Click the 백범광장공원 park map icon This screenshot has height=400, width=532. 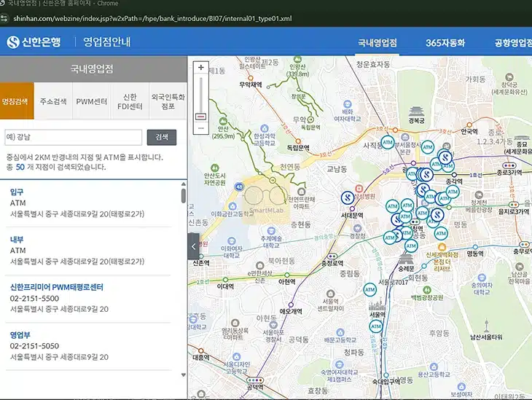point(427,290)
